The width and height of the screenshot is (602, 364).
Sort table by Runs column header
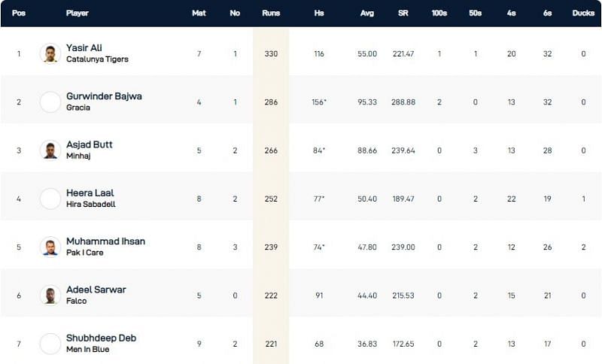[270, 14]
